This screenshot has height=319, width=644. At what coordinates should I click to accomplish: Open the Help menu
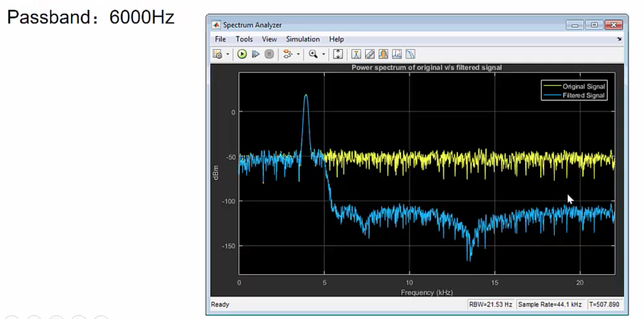pyautogui.click(x=336, y=39)
